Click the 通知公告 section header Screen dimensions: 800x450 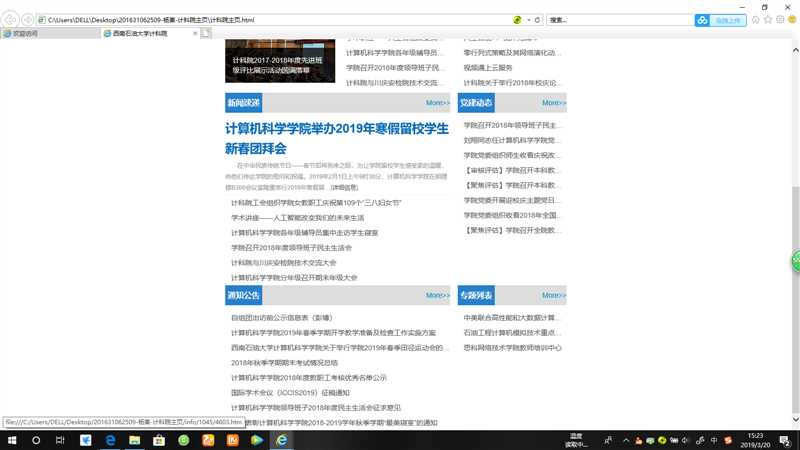(x=243, y=295)
